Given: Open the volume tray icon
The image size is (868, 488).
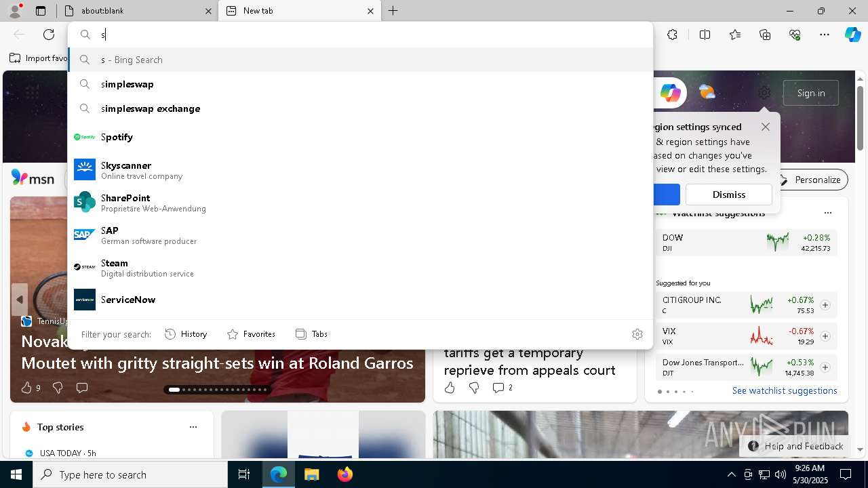Looking at the screenshot, I should tap(781, 474).
